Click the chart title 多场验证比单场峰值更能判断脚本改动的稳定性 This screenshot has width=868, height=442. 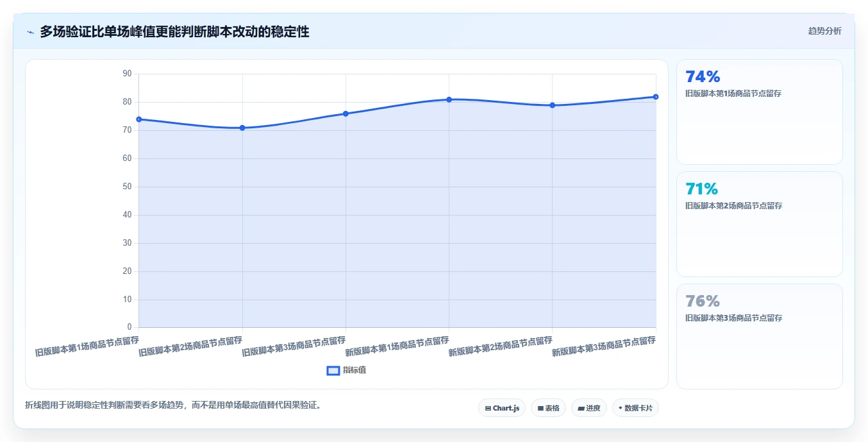[x=174, y=31]
